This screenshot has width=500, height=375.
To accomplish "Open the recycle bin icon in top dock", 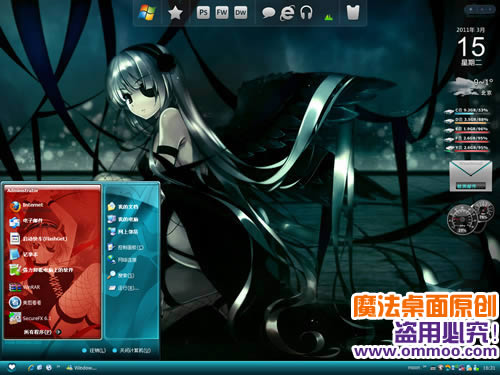I will click(353, 13).
